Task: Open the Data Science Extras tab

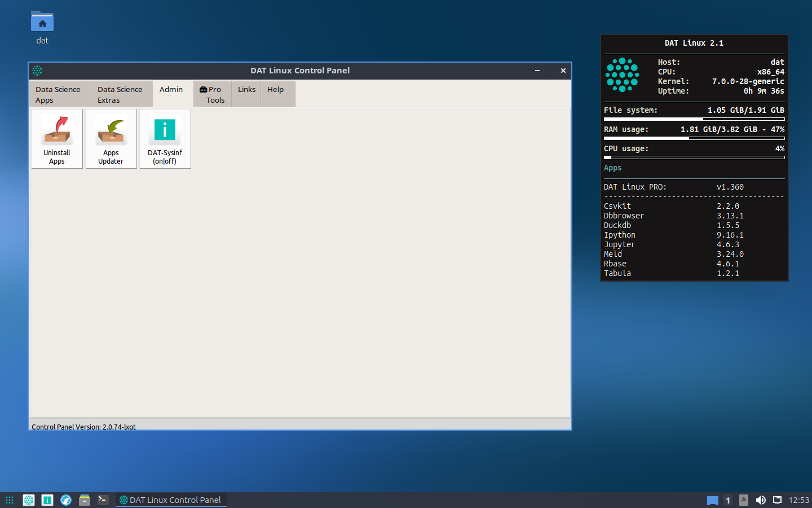Action: click(122, 94)
